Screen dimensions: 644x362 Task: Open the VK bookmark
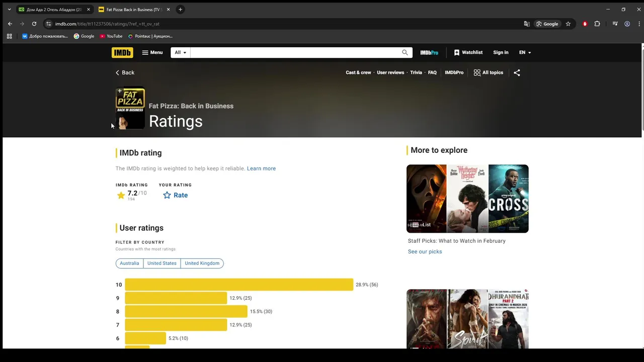45,36
